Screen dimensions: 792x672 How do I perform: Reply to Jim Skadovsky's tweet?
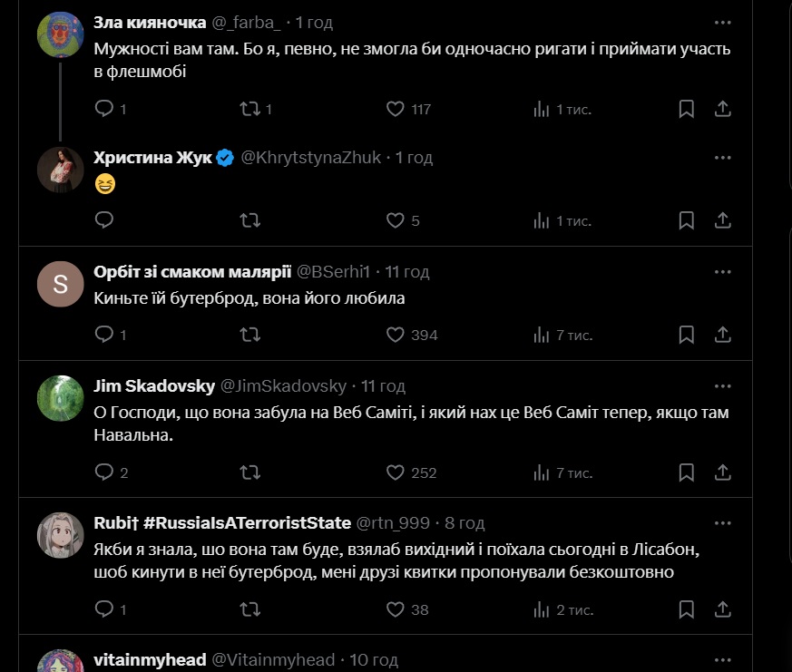click(x=104, y=472)
